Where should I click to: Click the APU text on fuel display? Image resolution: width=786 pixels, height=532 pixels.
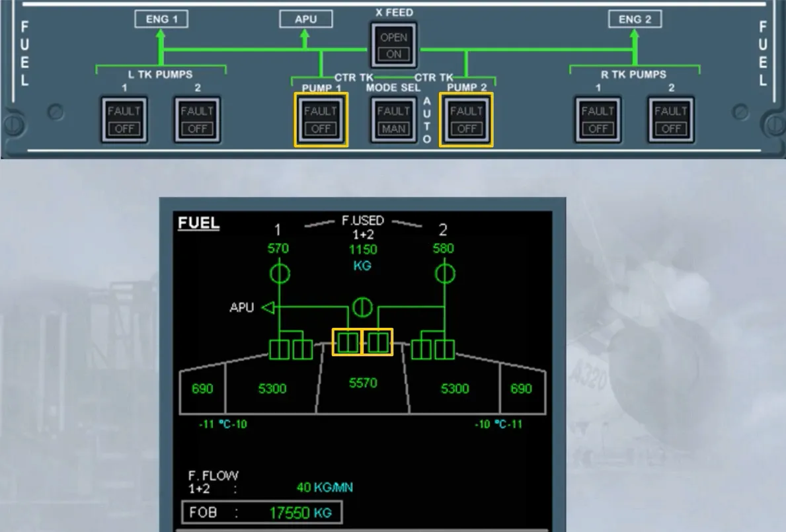[x=241, y=307]
